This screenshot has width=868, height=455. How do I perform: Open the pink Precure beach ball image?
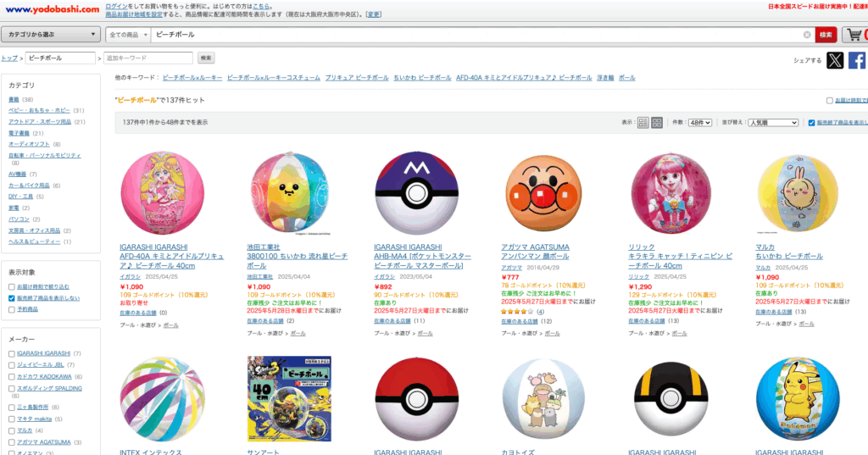pos(162,193)
